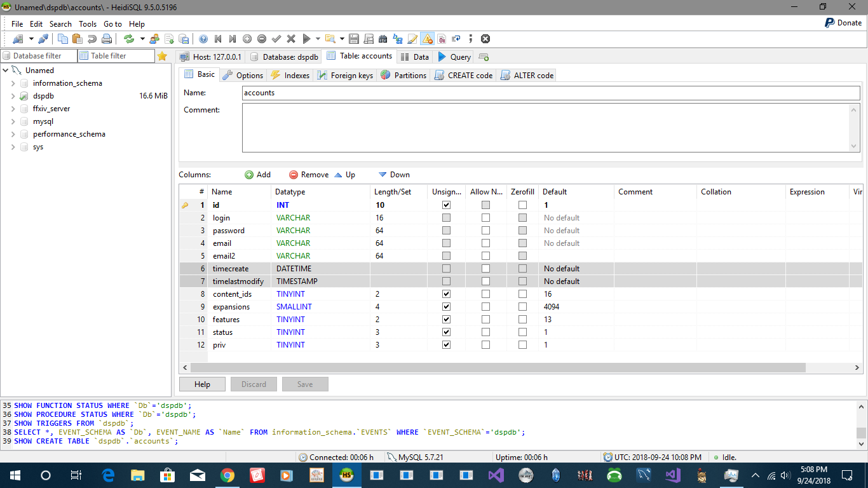
Task: Open the Tools menu
Action: pos(88,24)
